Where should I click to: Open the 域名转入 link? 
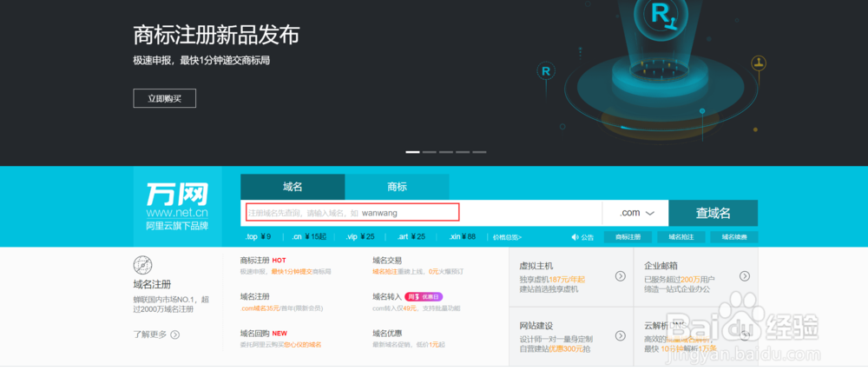click(387, 296)
